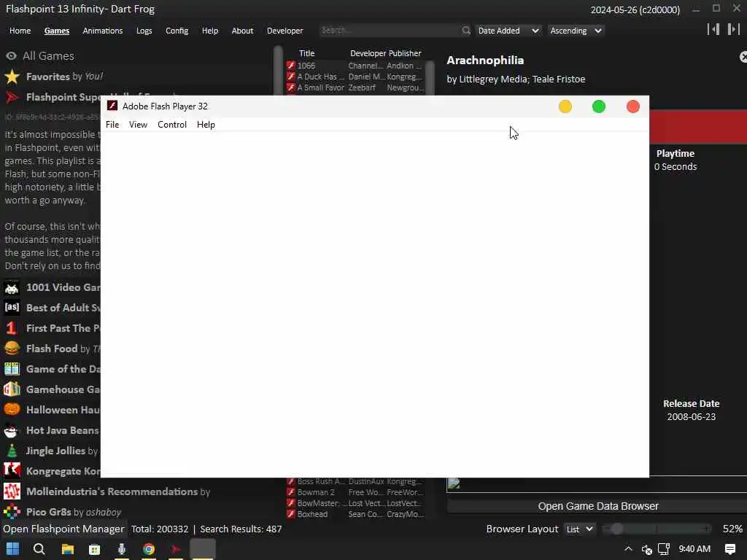Viewport: 747px width, 560px height.
Task: Open the notification center icon
Action: click(x=729, y=549)
